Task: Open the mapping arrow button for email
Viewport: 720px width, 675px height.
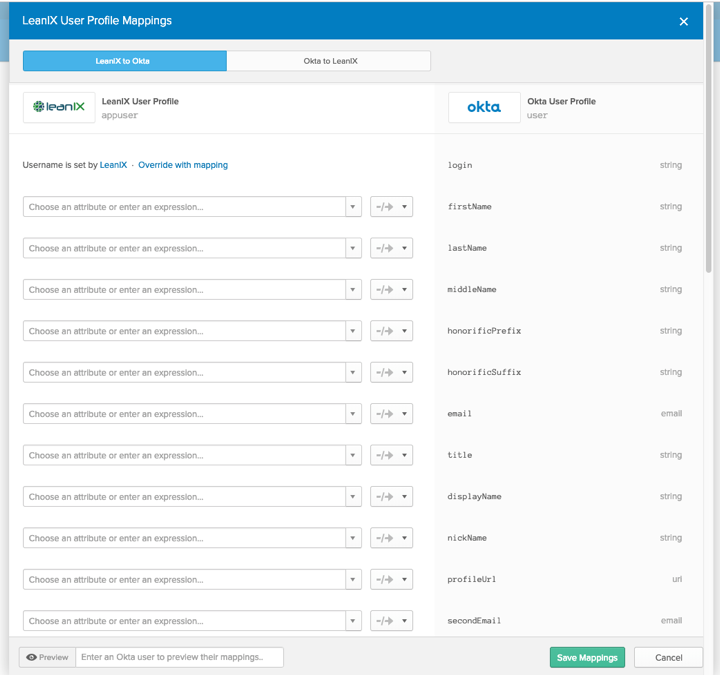Action: 392,414
